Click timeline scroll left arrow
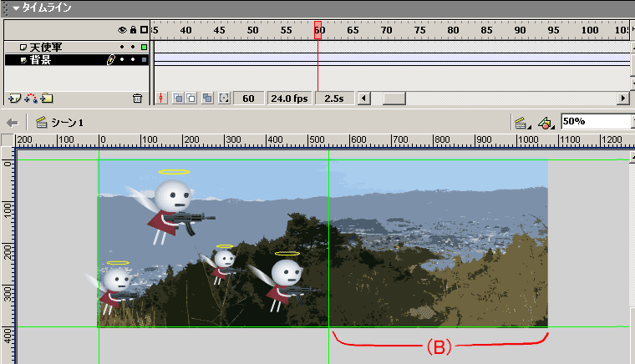 [x=363, y=99]
